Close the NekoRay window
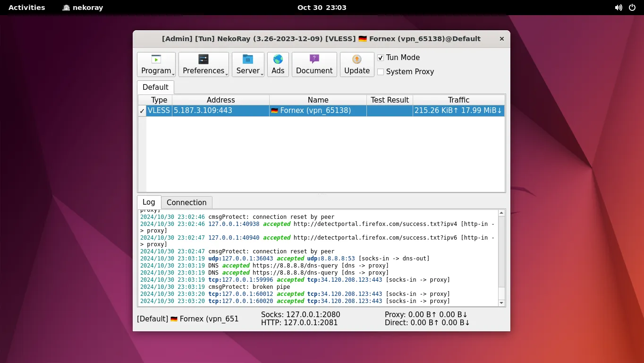 [x=502, y=39]
